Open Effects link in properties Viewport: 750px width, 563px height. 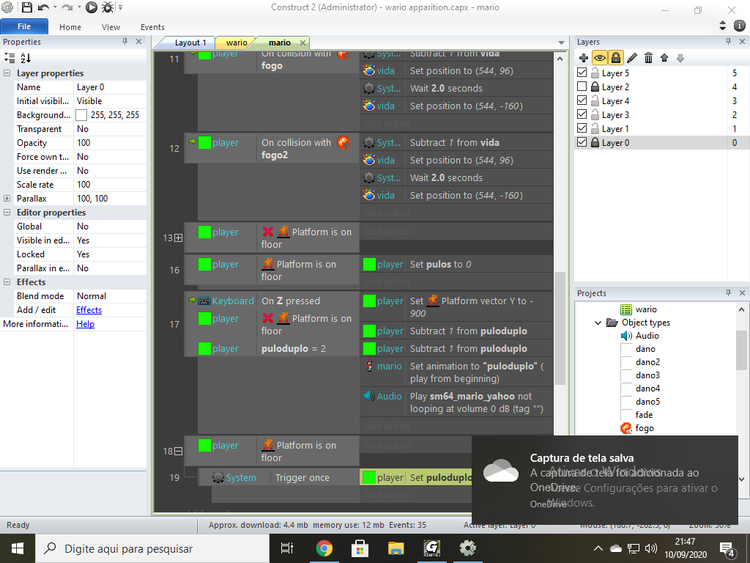(x=89, y=310)
